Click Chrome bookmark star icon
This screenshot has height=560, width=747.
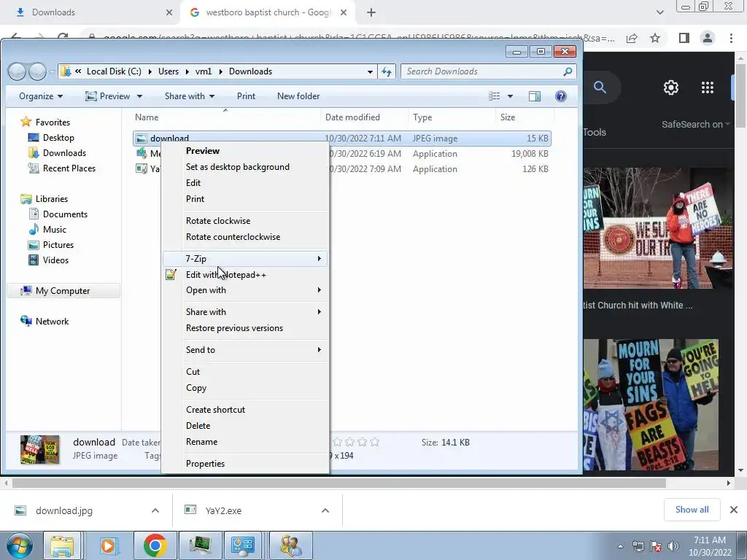click(x=655, y=38)
